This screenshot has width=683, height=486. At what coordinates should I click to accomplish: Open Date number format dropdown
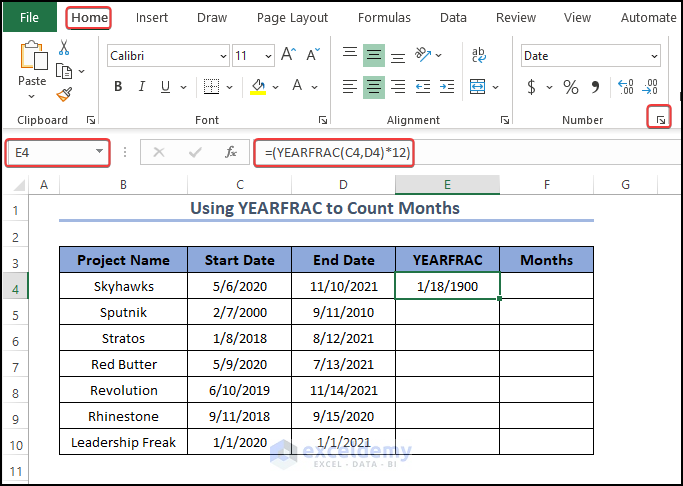coord(654,56)
